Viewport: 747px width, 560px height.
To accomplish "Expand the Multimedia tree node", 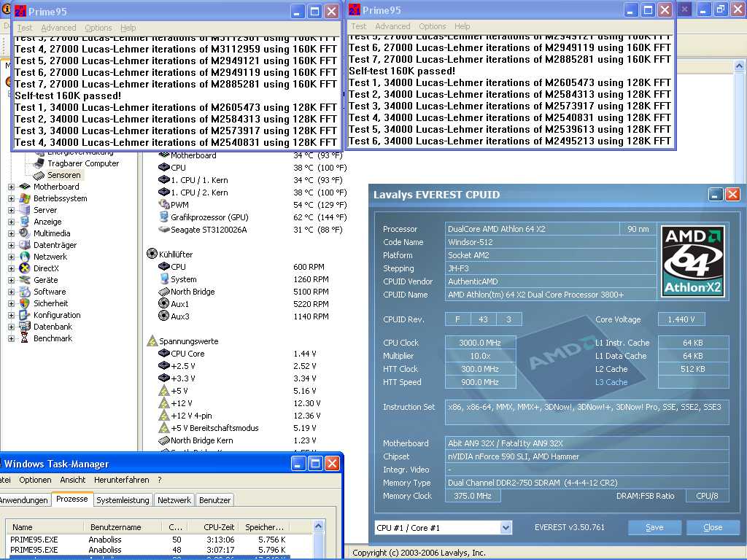I will tap(11, 233).
